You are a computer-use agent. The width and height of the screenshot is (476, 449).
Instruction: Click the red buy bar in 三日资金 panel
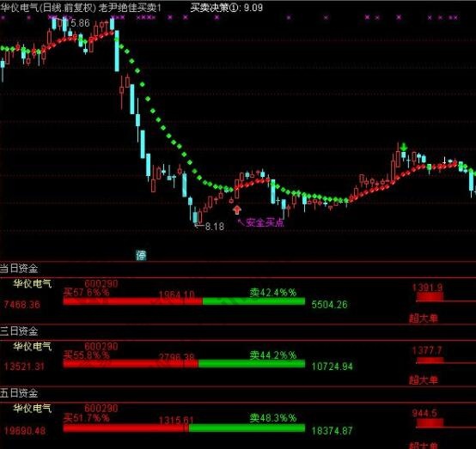tap(131, 363)
